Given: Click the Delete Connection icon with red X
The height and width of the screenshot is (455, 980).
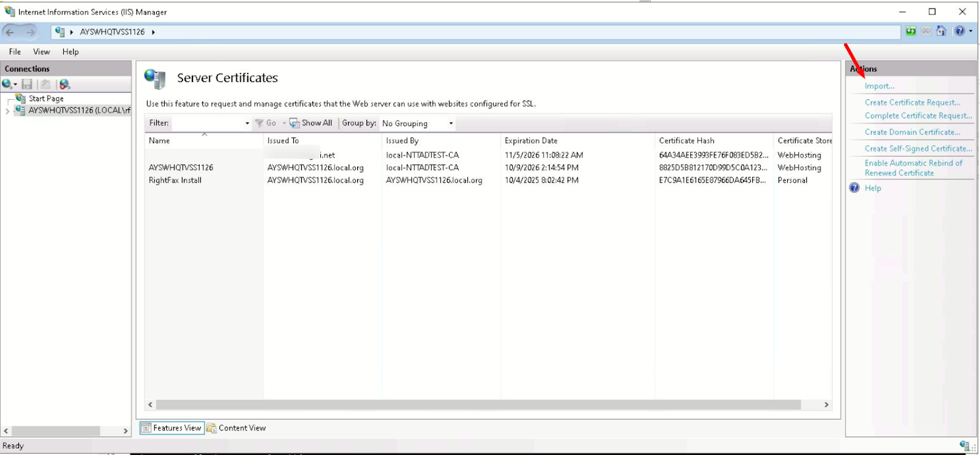Looking at the screenshot, I should [65, 85].
